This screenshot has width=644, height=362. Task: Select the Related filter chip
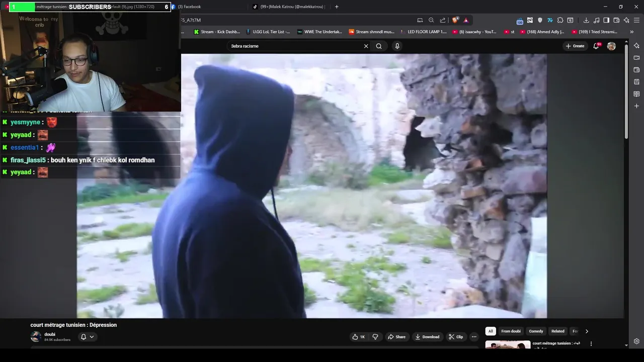[x=557, y=331]
